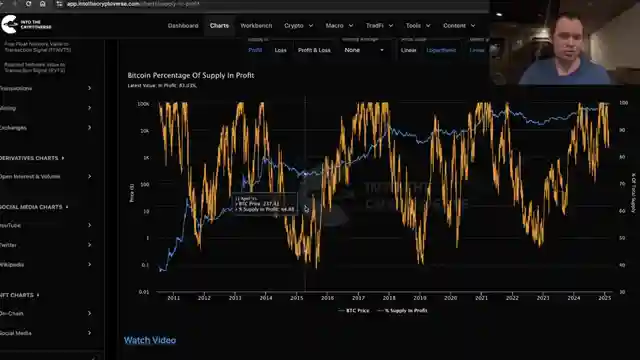Click the 2017 x-axis year label
Image resolution: width=640 pixels, height=360 pixels.
(358, 298)
